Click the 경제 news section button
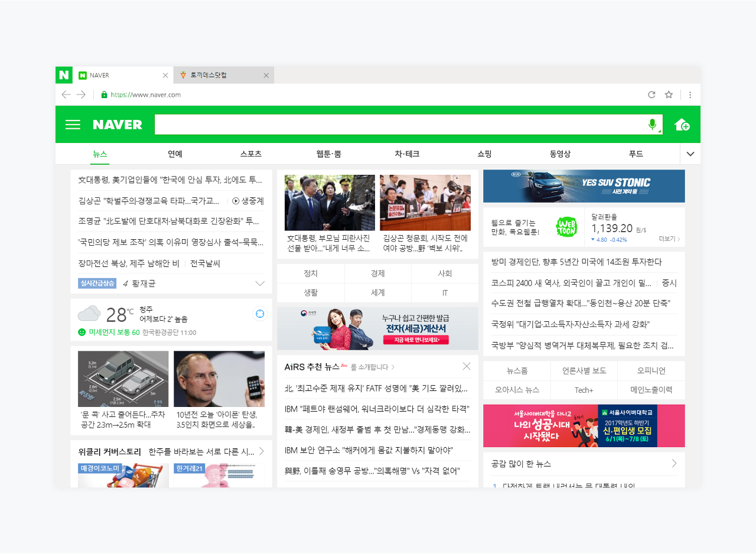This screenshot has width=756, height=554. pos(378,273)
